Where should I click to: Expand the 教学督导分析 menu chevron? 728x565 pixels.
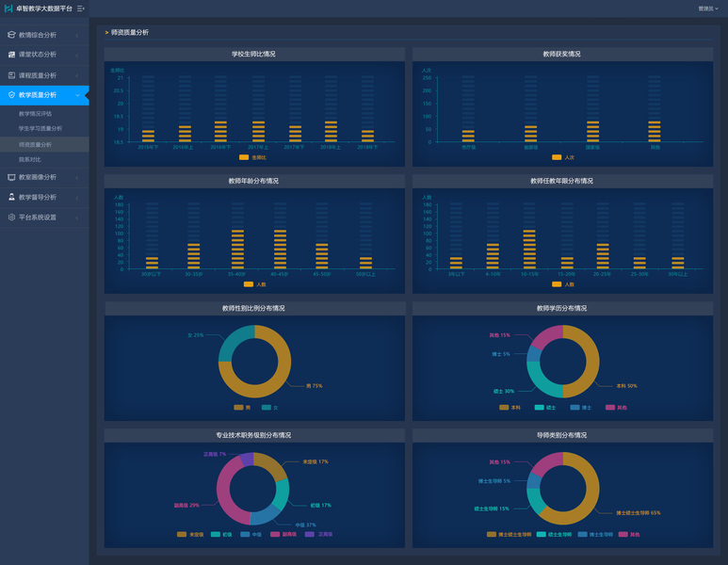tap(77, 198)
